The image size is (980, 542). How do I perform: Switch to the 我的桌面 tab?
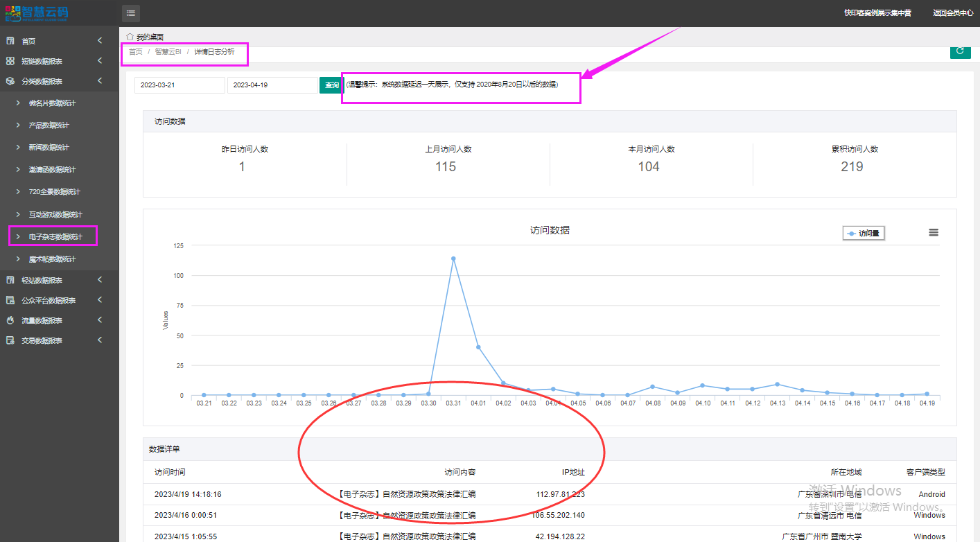[x=150, y=37]
